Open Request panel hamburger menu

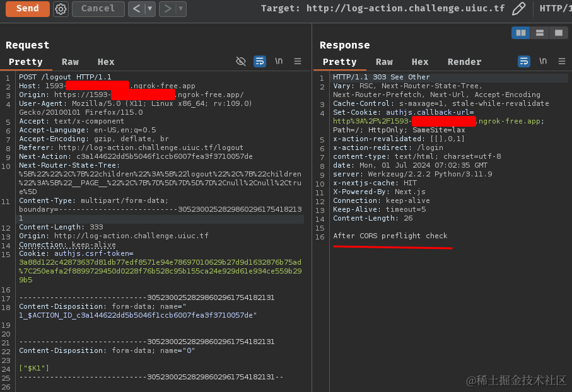pos(298,61)
